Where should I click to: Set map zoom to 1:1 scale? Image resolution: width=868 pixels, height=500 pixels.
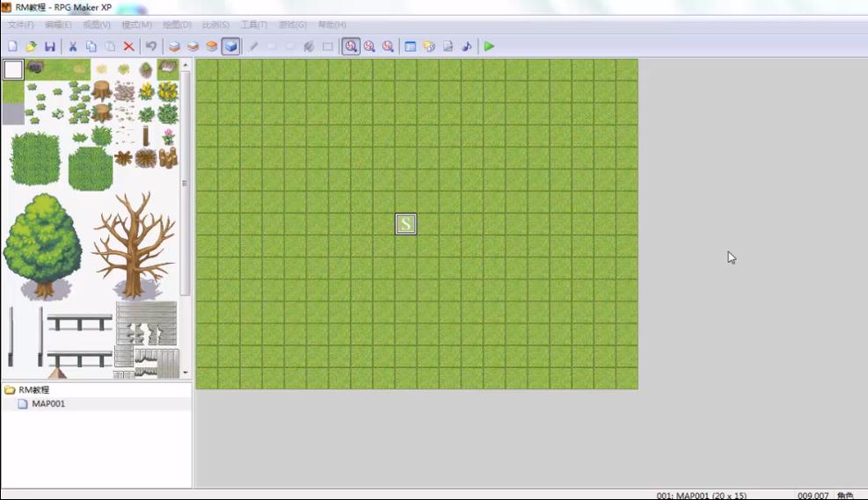coord(351,47)
